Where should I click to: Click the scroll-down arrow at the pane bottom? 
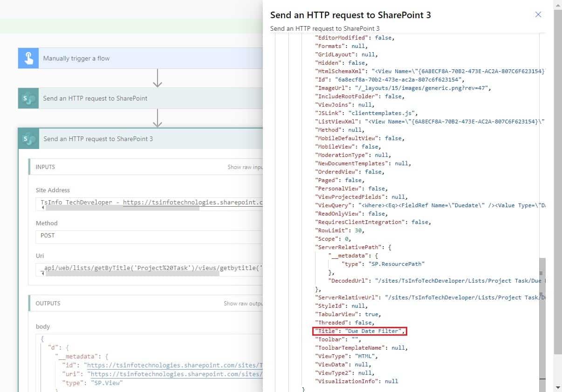pos(558,387)
